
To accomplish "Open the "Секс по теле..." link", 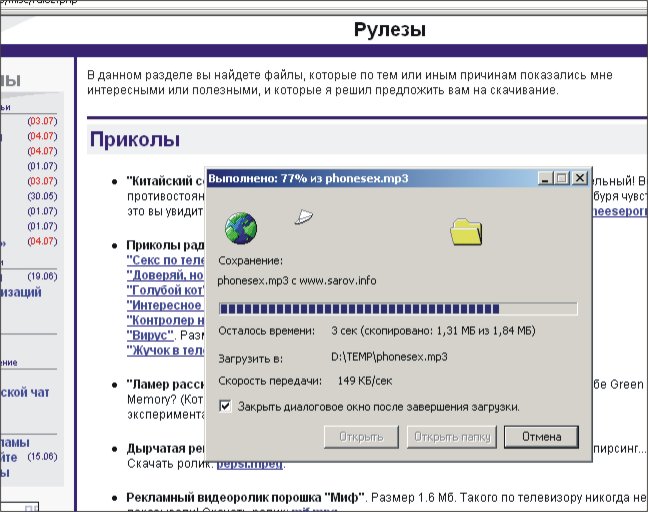I will pos(165,260).
